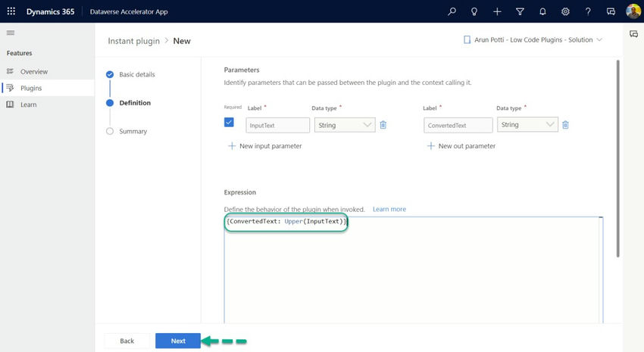
Task: Go to Overview in the sidebar
Action: point(34,72)
